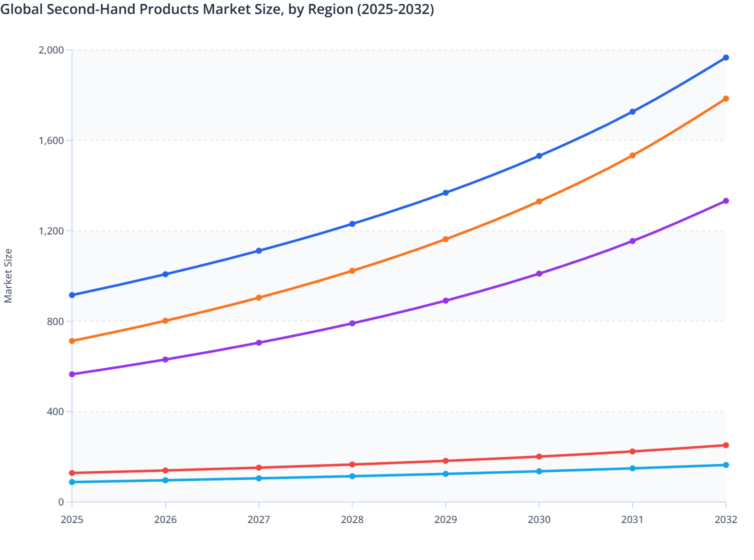Select the light-blue line's 2032 data point
Screen dimensions: 754x560
pos(725,464)
